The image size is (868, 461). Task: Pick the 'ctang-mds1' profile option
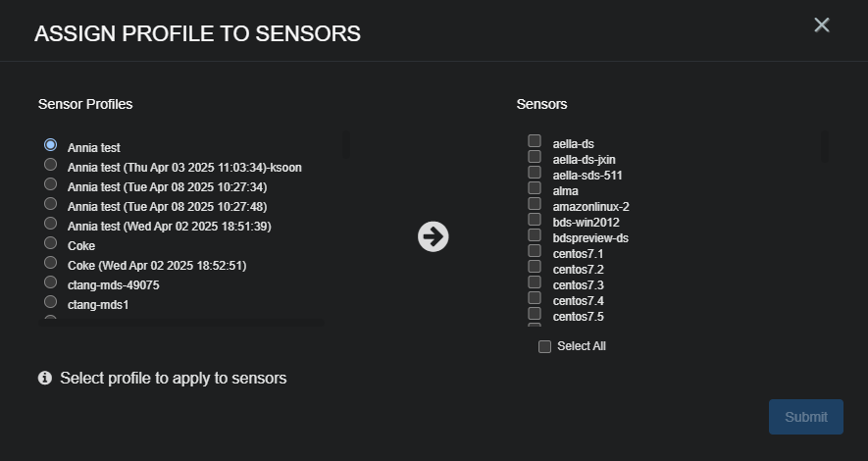point(51,302)
